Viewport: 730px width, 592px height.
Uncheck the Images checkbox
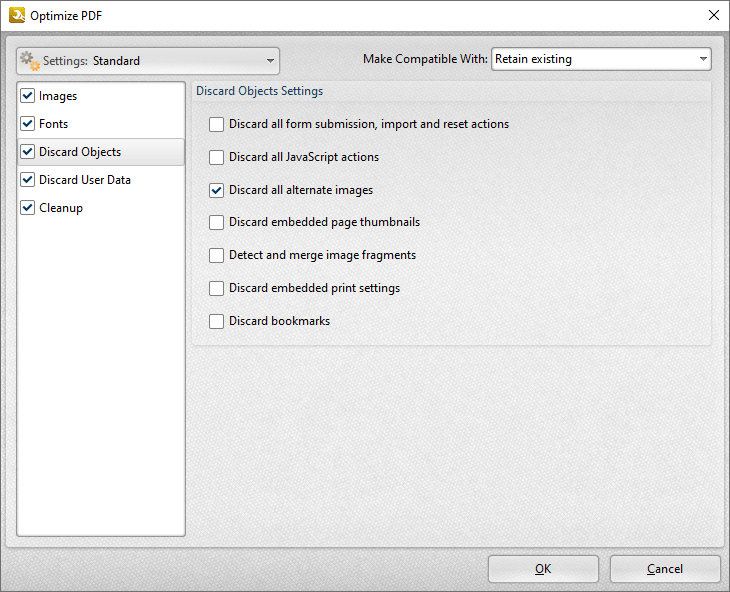tap(27, 96)
